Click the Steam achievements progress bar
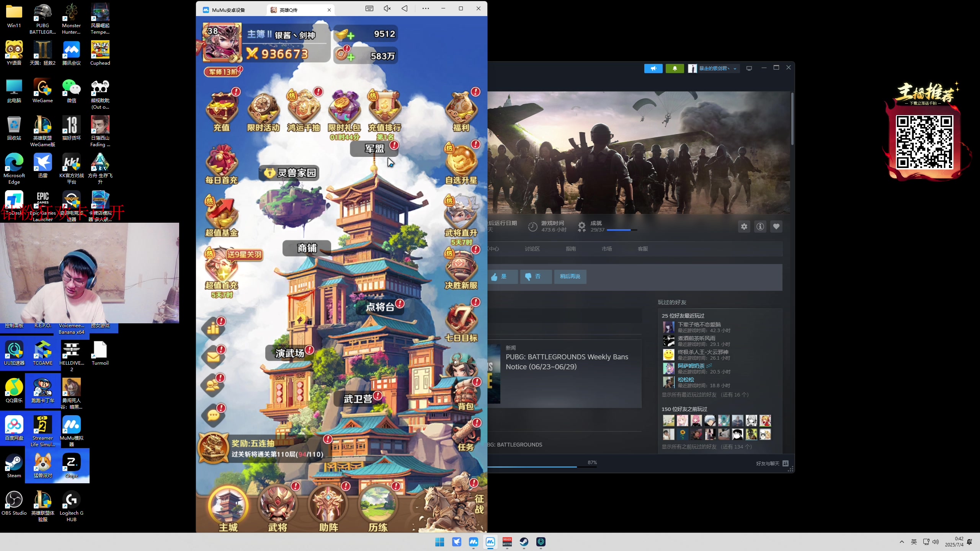980x551 pixels. 622,230
